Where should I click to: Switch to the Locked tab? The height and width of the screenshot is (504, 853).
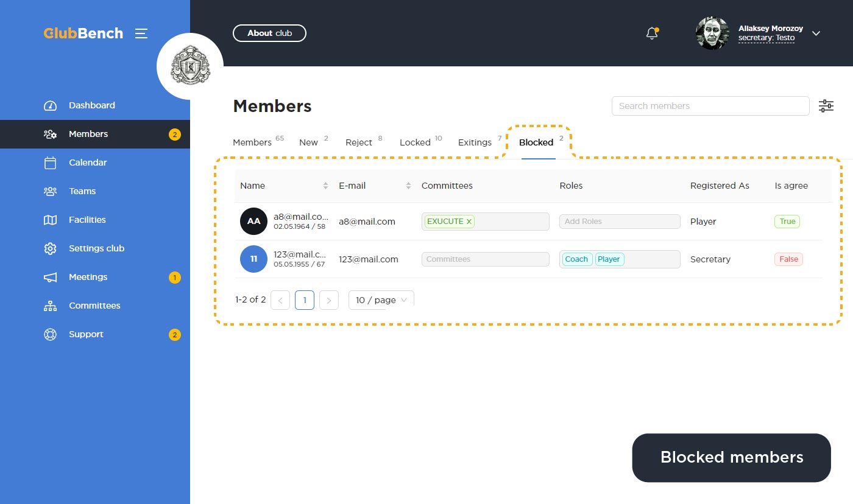(415, 142)
